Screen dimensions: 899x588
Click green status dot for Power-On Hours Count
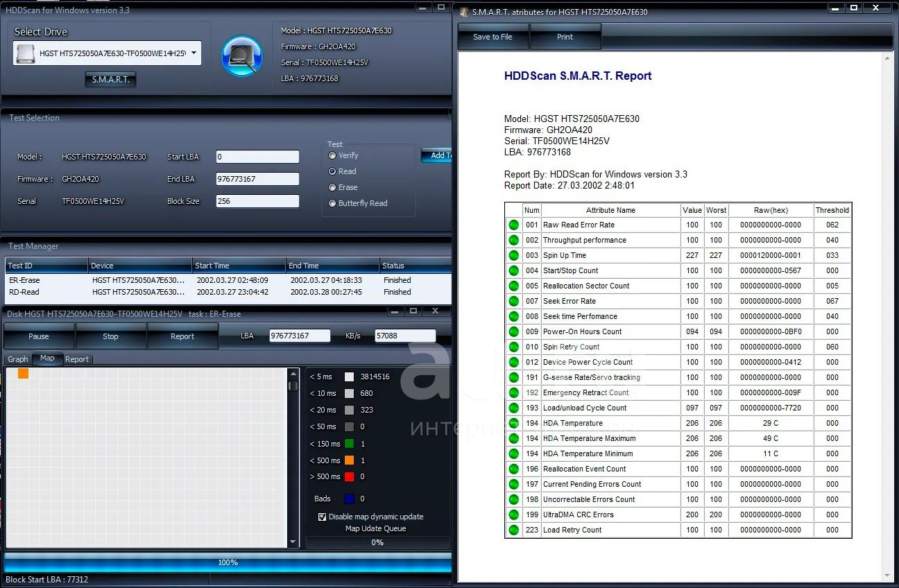513,331
